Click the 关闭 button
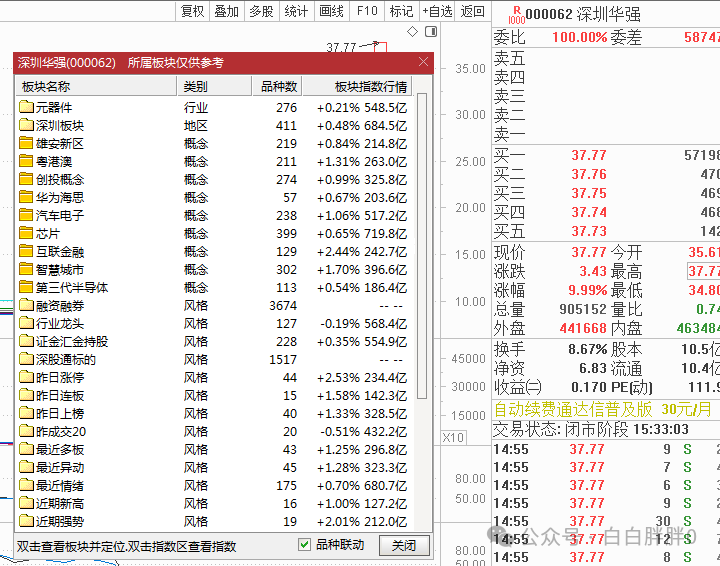The width and height of the screenshot is (720, 566). click(x=404, y=545)
